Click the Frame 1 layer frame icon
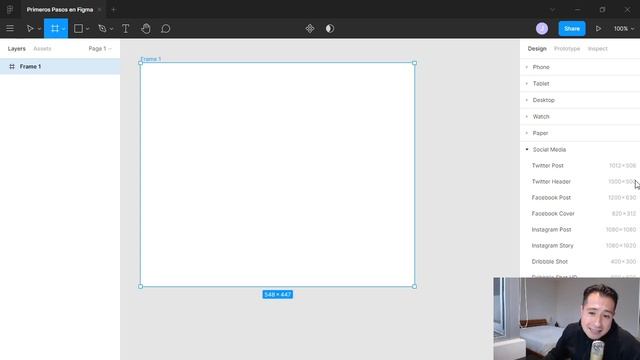This screenshot has width=640, height=360. click(x=12, y=67)
